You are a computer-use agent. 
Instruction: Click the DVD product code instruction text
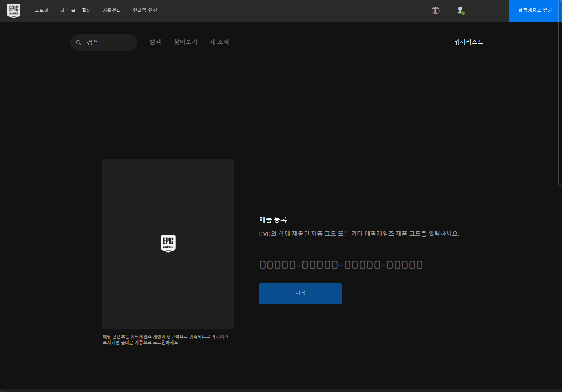(x=359, y=234)
